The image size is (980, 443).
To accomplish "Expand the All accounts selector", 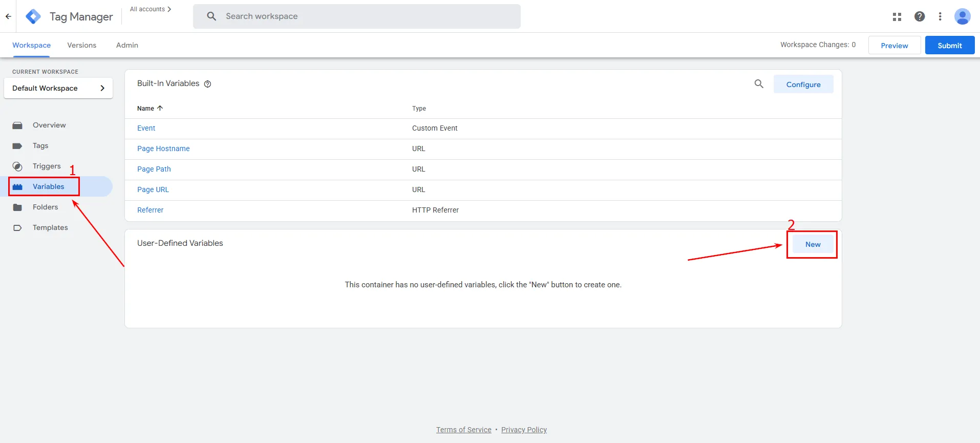I will tap(151, 9).
